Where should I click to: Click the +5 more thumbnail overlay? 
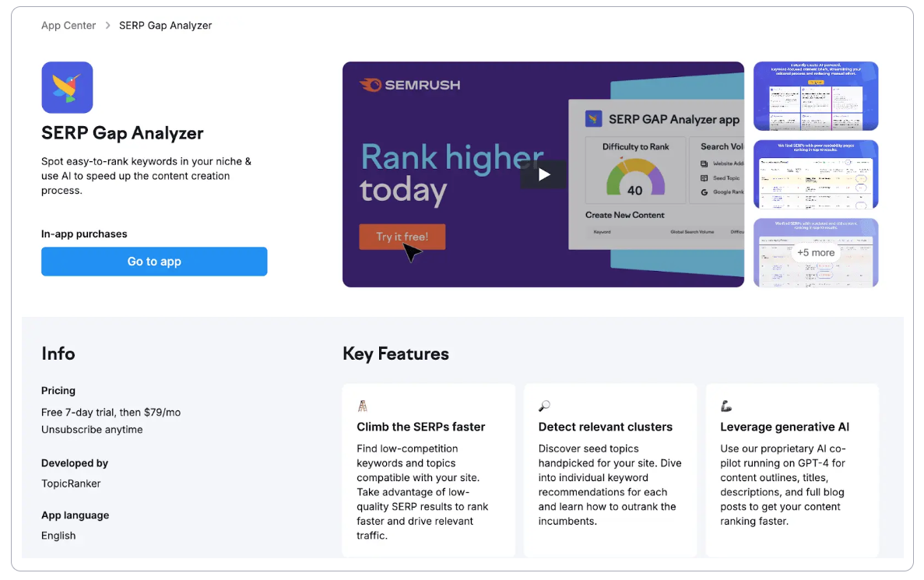click(815, 252)
